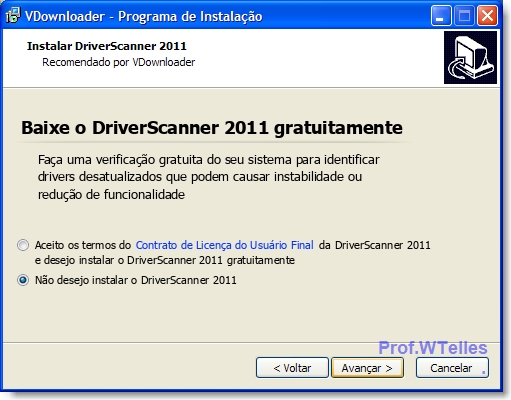
Task: Click the 'e desejo instalar o DriverScanner 2011 gratuitamente' label
Action: tap(165, 260)
